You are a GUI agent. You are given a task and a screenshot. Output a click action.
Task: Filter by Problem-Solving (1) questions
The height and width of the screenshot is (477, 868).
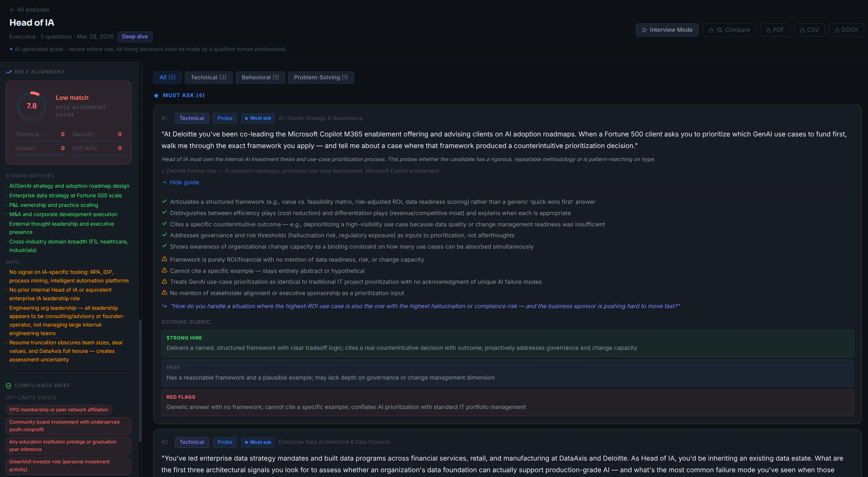321,77
